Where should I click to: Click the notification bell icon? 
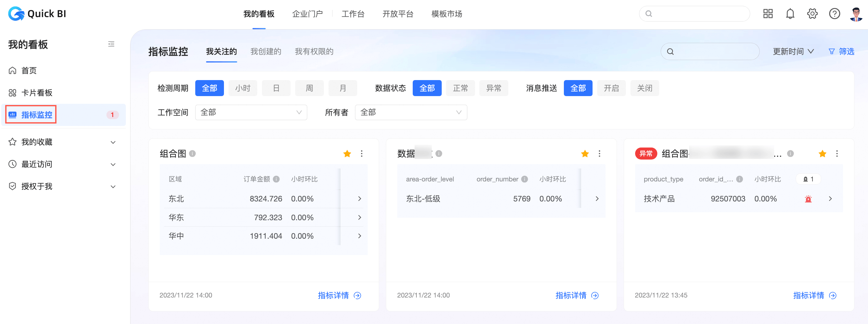click(x=790, y=14)
